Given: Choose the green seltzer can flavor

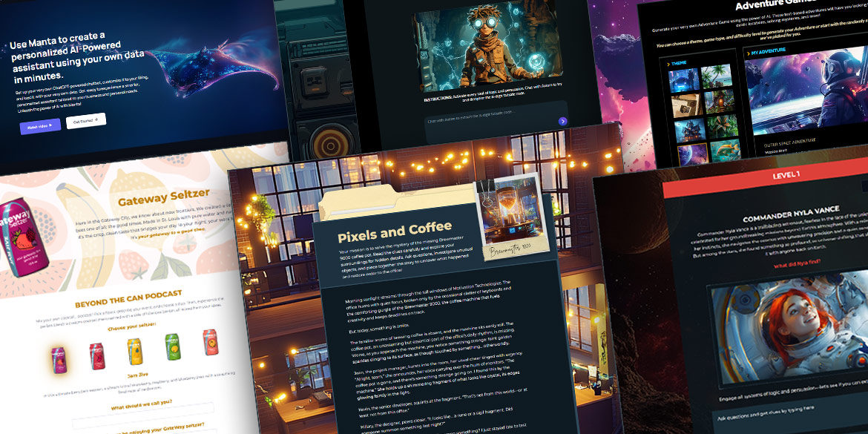Looking at the screenshot, I should 172,347.
